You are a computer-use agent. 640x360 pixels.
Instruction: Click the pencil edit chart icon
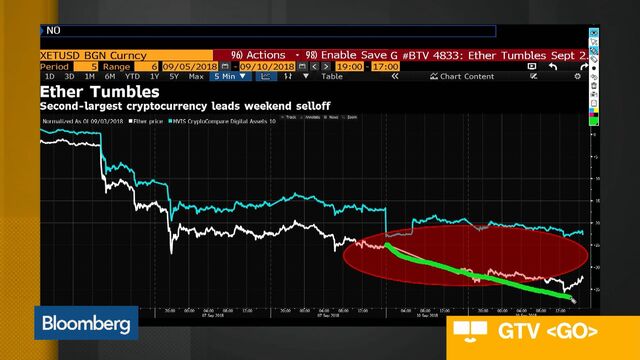[x=533, y=76]
